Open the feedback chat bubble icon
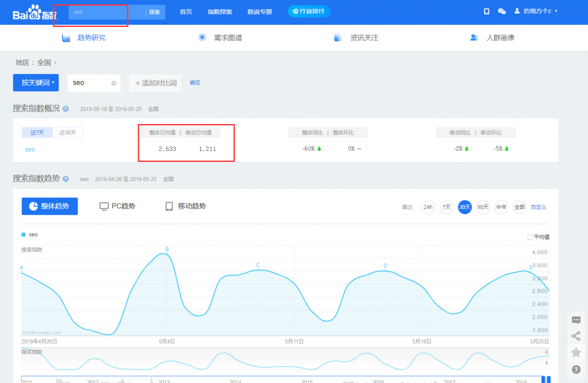Viewport: 588px width, 383px height. pyautogui.click(x=576, y=320)
